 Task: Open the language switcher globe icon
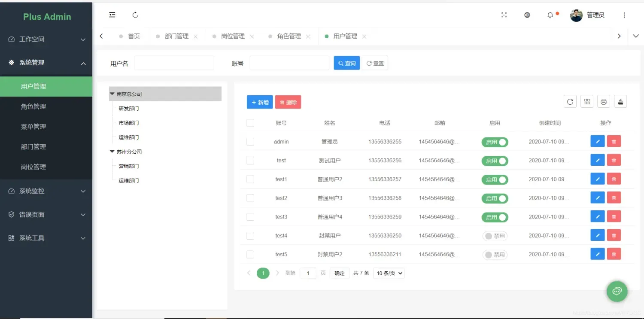coord(527,15)
